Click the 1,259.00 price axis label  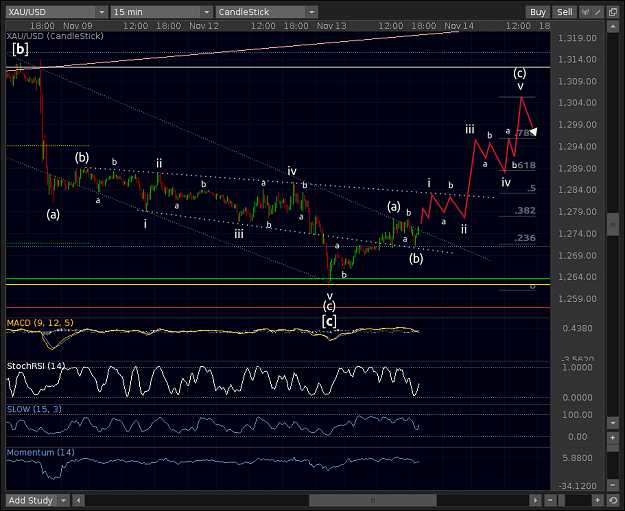(x=577, y=299)
